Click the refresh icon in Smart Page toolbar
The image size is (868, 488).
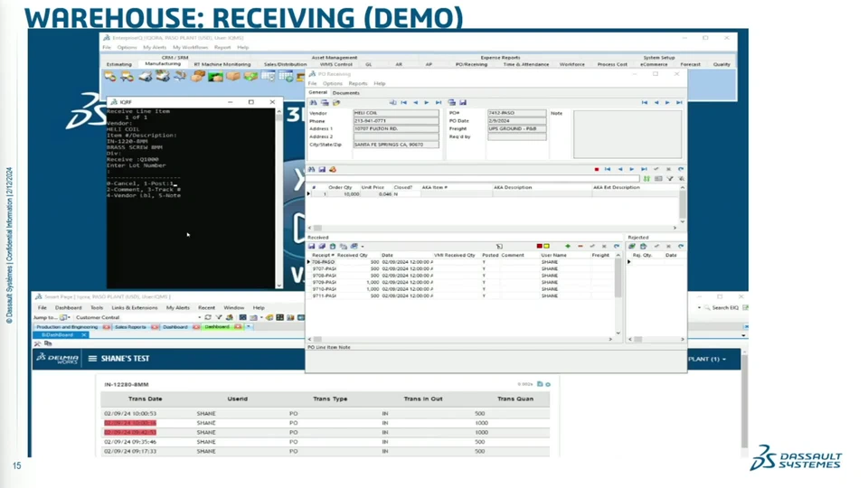coord(208,317)
